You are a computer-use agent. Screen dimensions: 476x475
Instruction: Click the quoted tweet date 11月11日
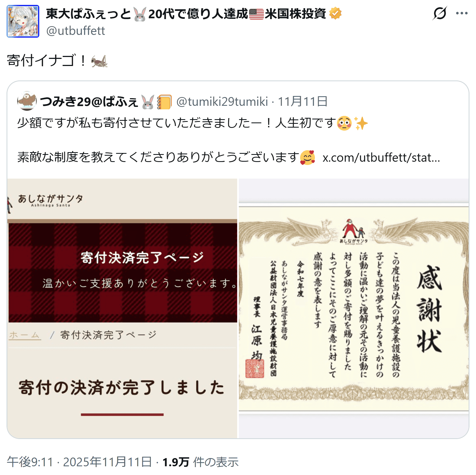coord(303,101)
